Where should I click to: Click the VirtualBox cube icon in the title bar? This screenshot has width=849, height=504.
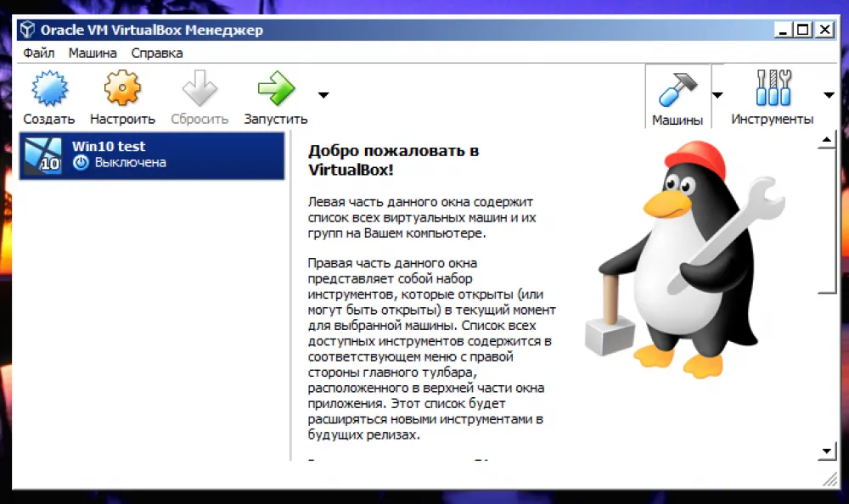(x=29, y=30)
